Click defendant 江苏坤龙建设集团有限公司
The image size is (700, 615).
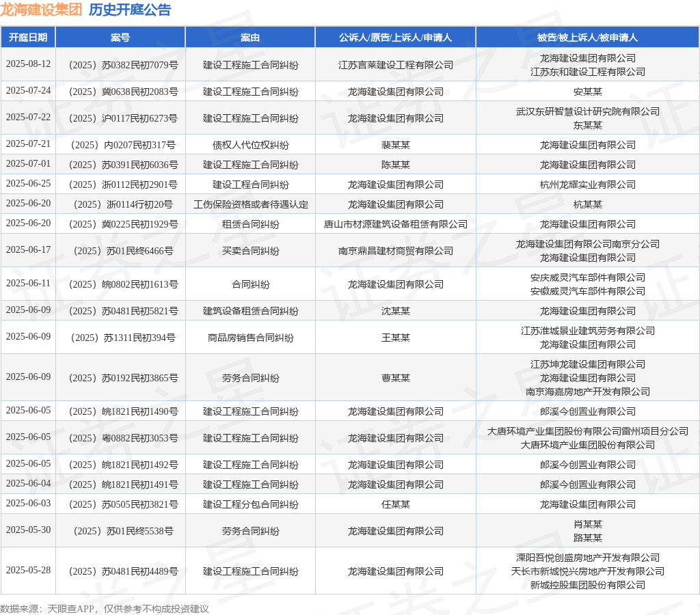coord(587,365)
